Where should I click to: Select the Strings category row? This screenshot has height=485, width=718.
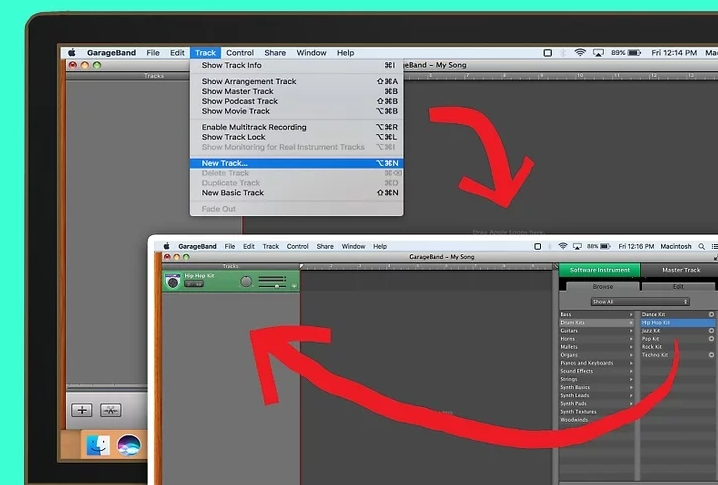(x=597, y=379)
